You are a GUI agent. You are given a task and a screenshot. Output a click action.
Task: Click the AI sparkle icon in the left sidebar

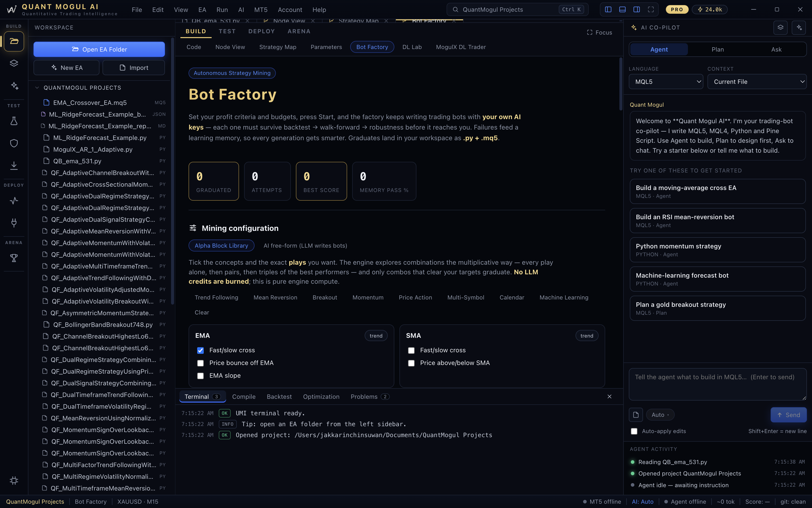tap(14, 86)
